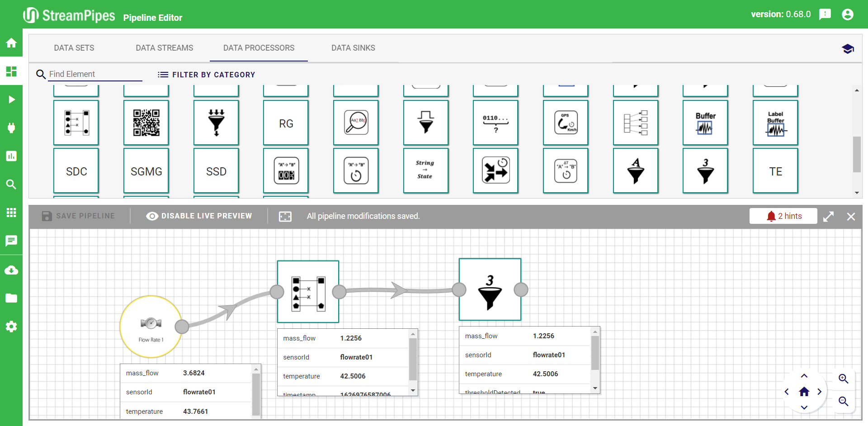Image resolution: width=868 pixels, height=426 pixels.
Task: Switch to the Data Streams tab
Action: click(x=164, y=48)
